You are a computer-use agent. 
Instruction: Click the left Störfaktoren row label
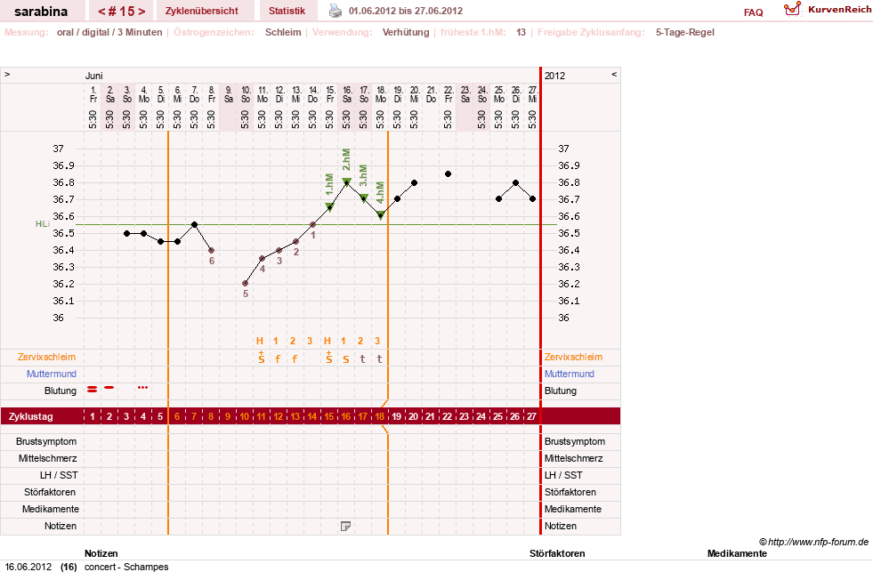50,492
